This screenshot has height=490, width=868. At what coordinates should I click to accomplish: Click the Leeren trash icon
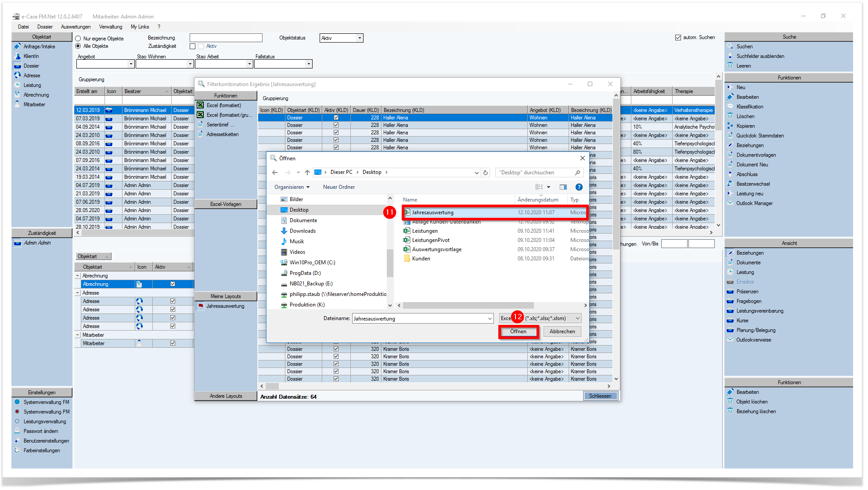(730, 66)
